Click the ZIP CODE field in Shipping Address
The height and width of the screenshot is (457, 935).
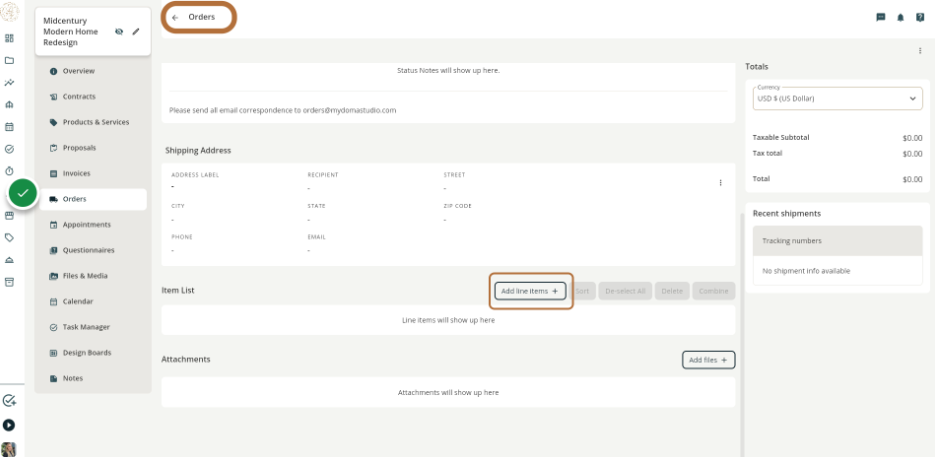[457, 212]
